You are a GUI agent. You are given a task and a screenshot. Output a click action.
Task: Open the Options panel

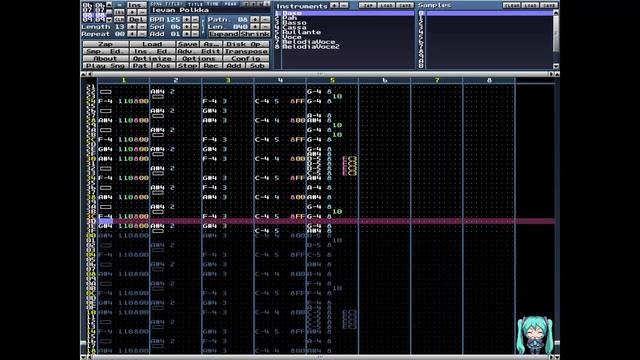pos(199,58)
